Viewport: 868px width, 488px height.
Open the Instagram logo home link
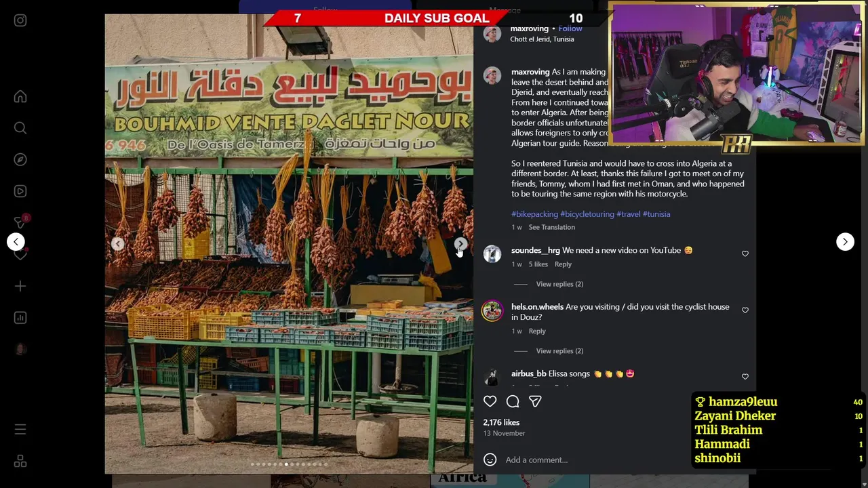(x=20, y=20)
